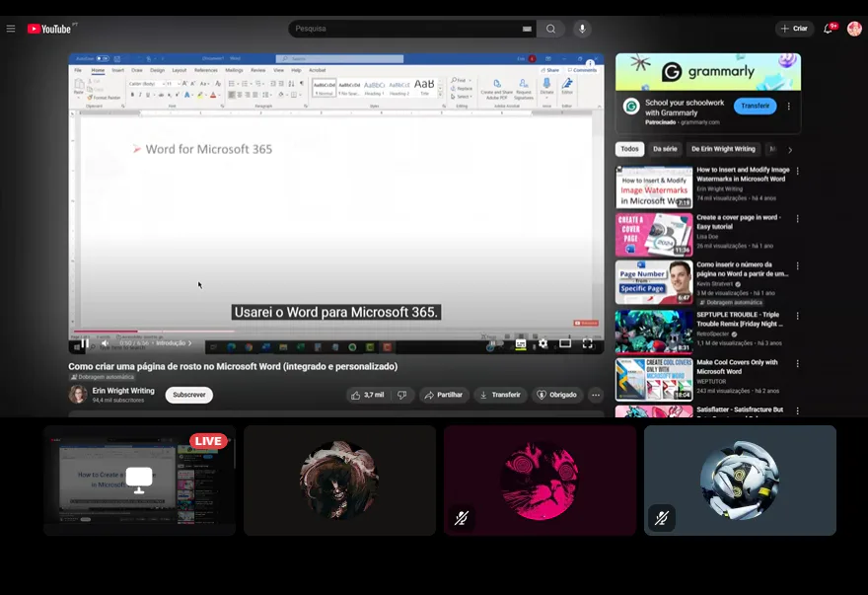Viewport: 868px width, 595px height.
Task: Open options for Make Cool Covers video
Action: click(x=798, y=363)
